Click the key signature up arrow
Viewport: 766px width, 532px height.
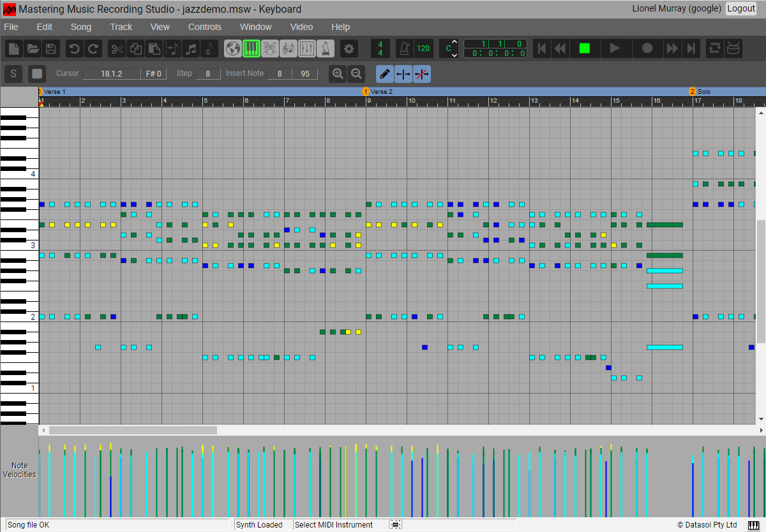[454, 43]
